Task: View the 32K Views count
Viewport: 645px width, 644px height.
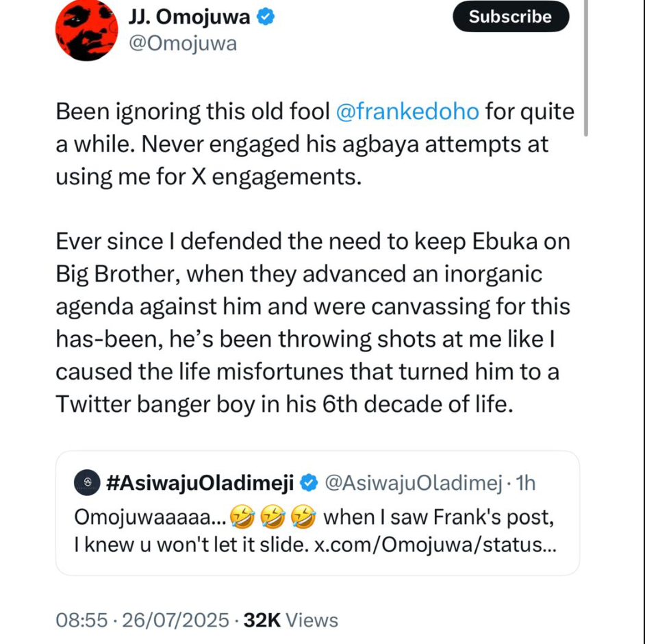Action: pos(291,621)
